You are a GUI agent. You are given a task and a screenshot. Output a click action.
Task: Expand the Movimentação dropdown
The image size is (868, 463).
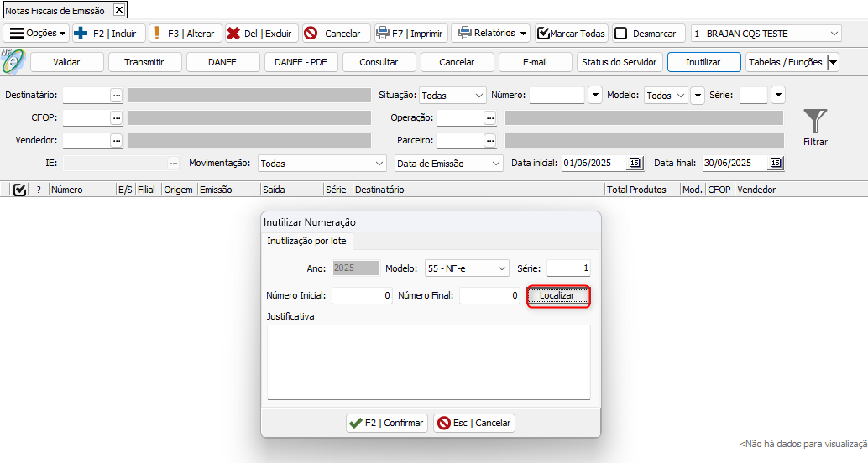pyautogui.click(x=379, y=164)
